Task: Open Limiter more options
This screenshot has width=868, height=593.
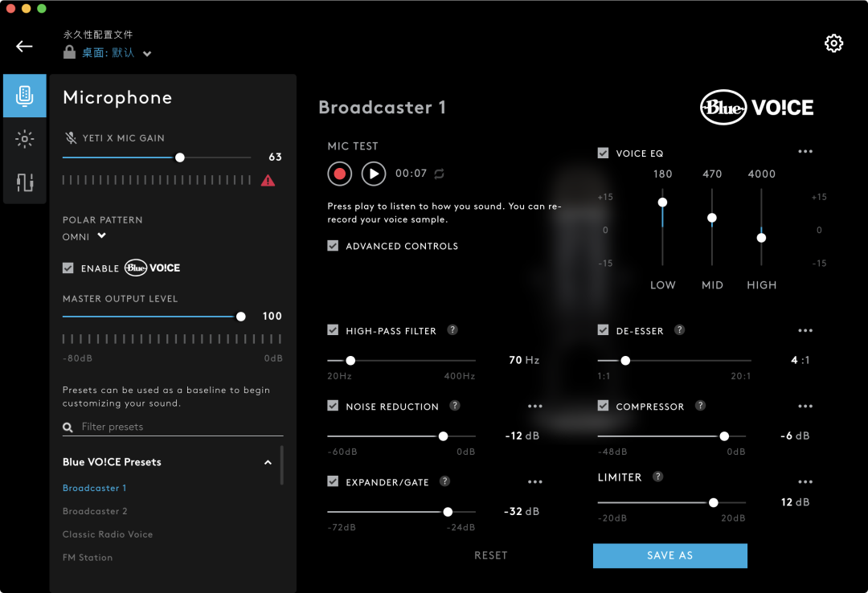Action: (x=805, y=482)
